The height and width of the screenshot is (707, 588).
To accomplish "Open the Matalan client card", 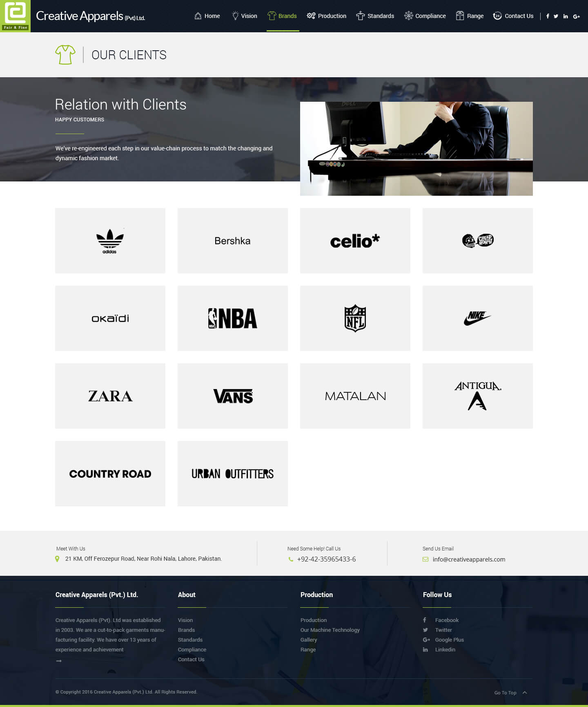I will (x=355, y=396).
